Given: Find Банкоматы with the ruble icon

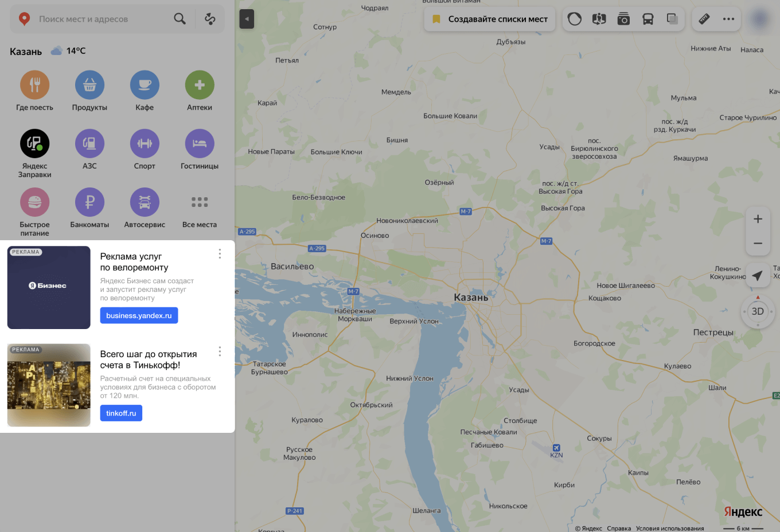Looking at the screenshot, I should click(89, 202).
